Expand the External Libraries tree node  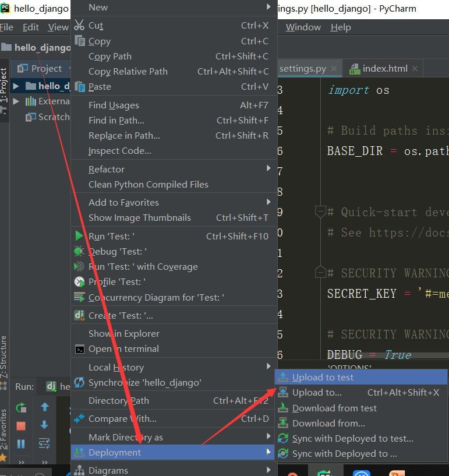[x=16, y=101]
